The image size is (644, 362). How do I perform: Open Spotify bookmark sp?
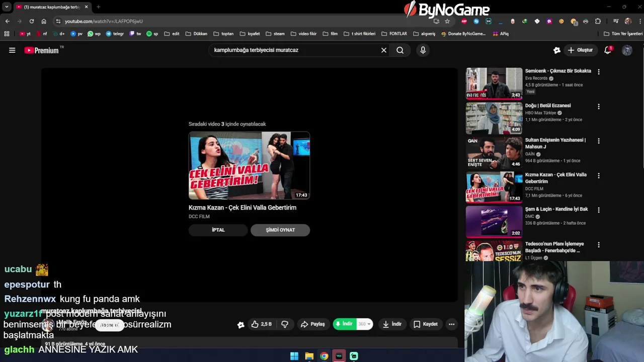[x=152, y=34]
